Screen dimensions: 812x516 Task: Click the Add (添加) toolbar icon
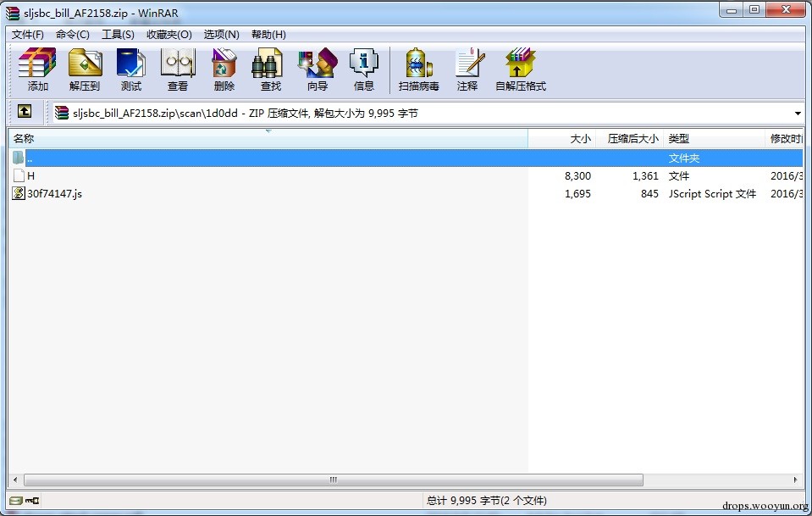pos(37,70)
